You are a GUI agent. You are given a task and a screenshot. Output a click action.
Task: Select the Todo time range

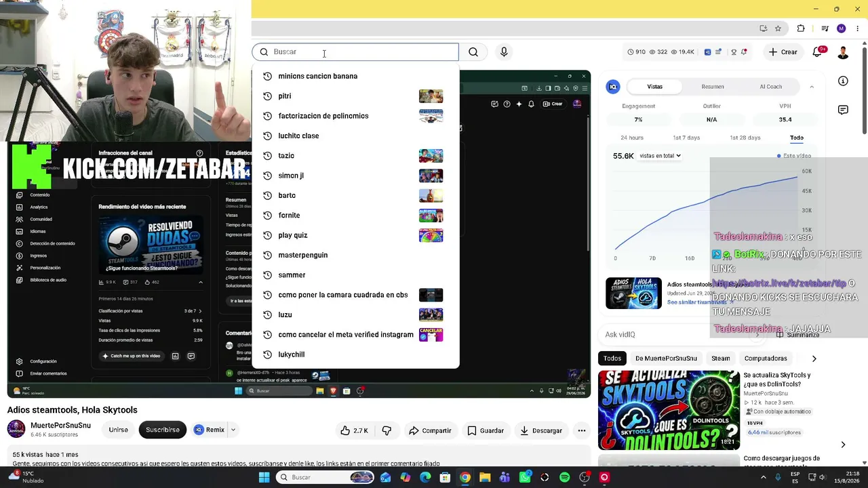tap(797, 138)
